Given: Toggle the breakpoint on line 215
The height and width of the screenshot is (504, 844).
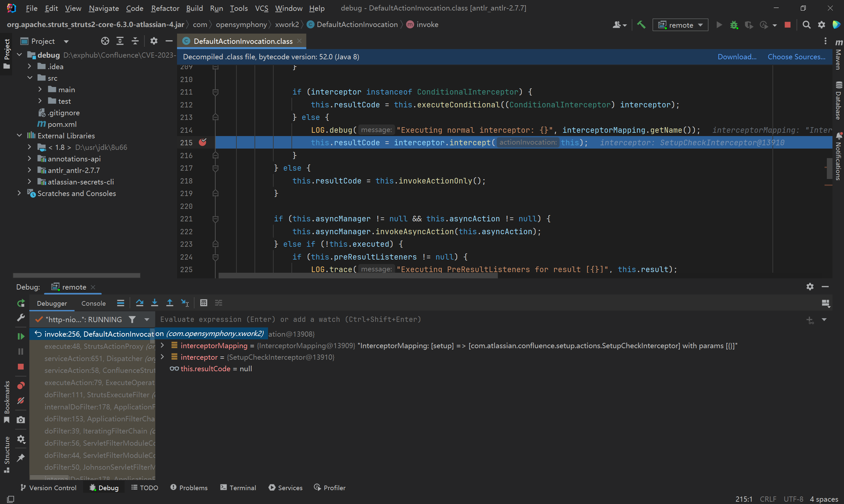Looking at the screenshot, I should click(202, 142).
